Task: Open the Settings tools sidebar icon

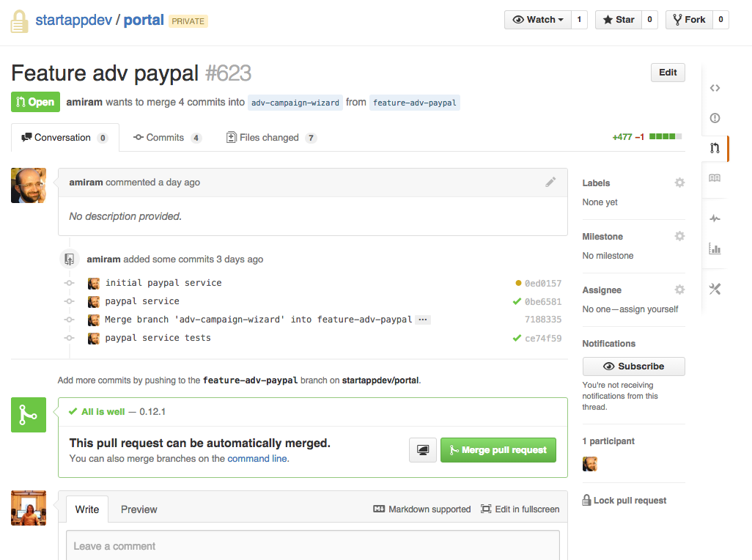Action: tap(715, 289)
